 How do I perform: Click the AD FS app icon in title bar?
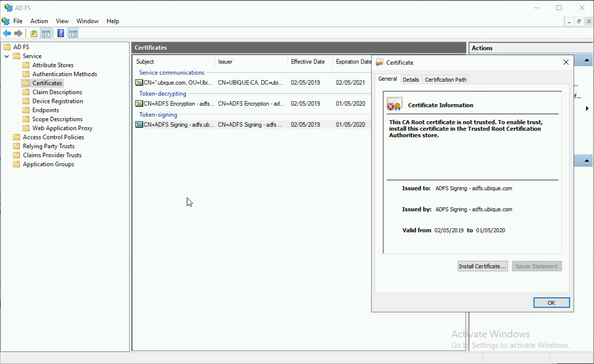(x=8, y=8)
